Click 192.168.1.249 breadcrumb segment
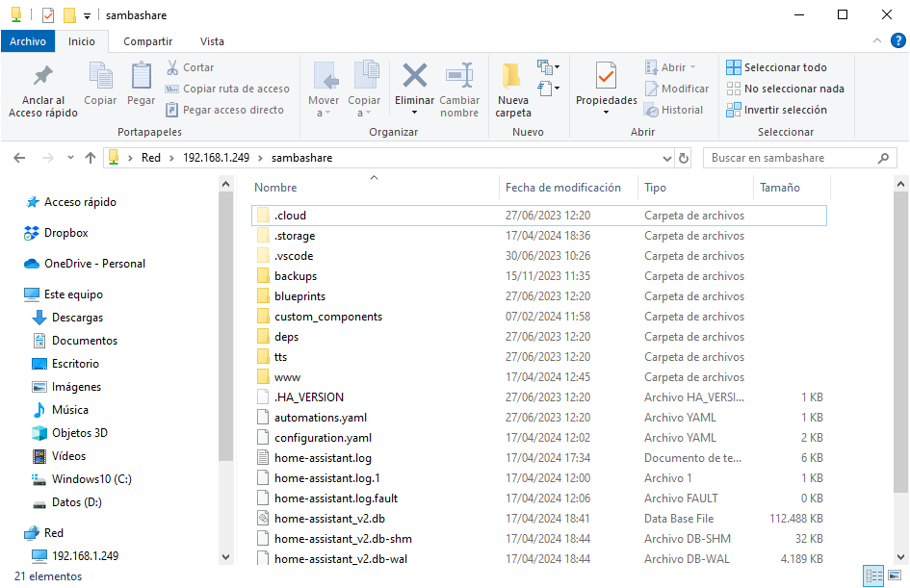The width and height of the screenshot is (910, 588). point(217,158)
